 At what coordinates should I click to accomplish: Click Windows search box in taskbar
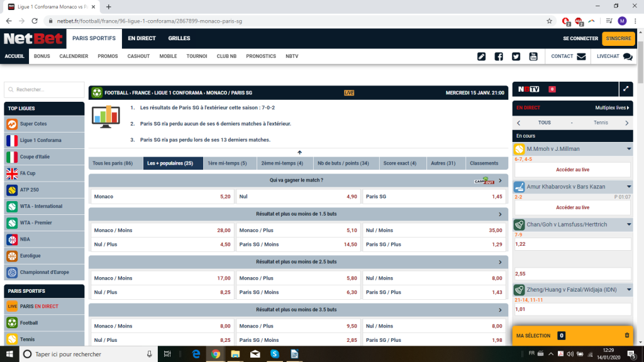point(88,354)
